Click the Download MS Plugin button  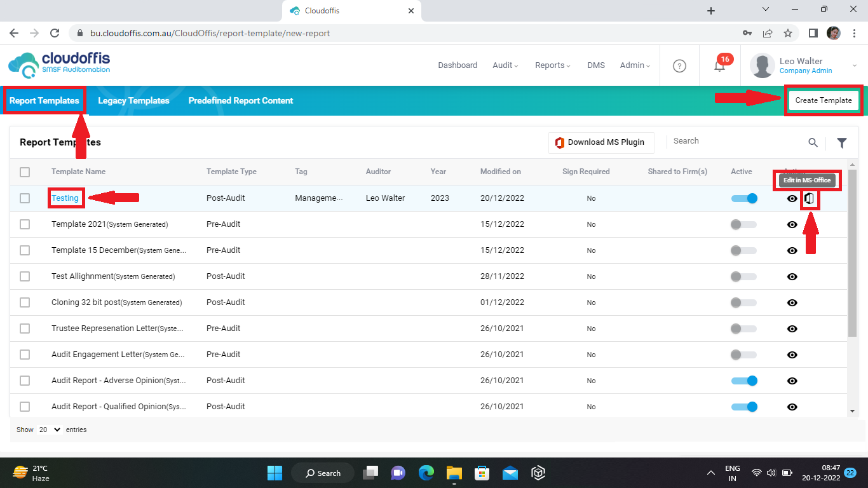point(600,142)
